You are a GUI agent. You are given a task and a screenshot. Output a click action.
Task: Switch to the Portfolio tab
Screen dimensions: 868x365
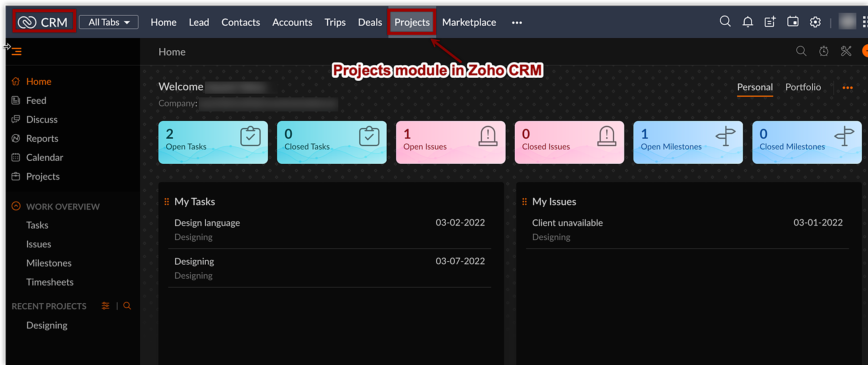tap(803, 87)
